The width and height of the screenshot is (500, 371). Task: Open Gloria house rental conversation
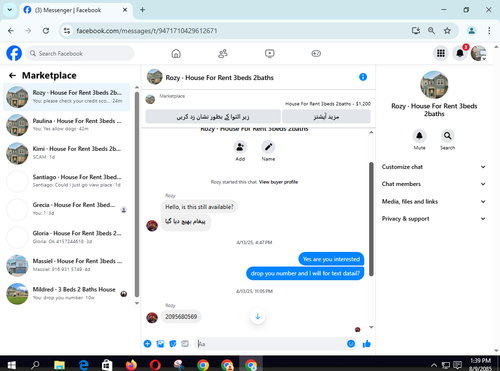pyautogui.click(x=67, y=237)
